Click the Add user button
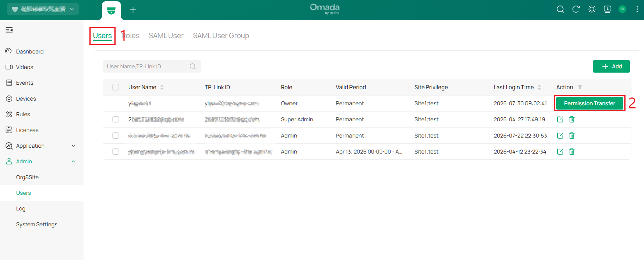Viewport: 644px width, 260px height. coord(611,66)
